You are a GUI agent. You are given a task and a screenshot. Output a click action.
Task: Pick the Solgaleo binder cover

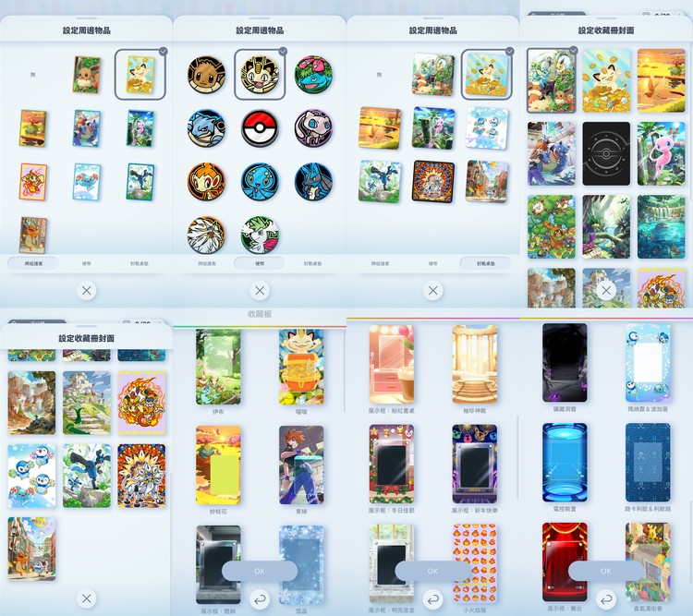[x=141, y=476]
